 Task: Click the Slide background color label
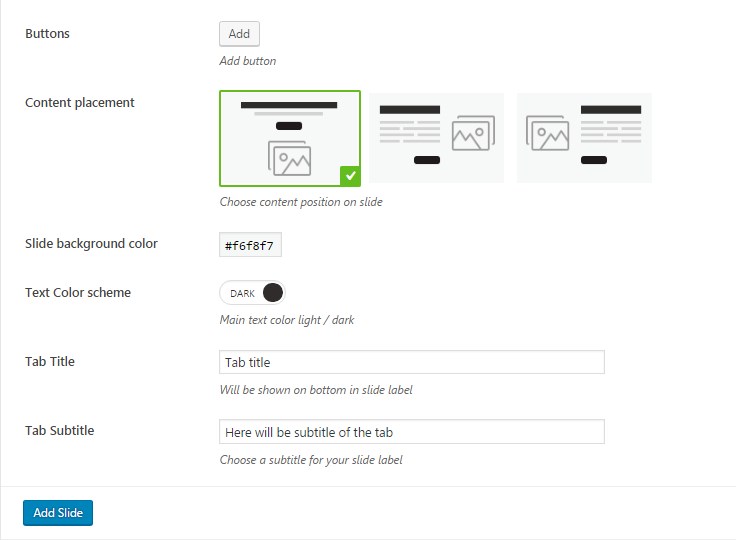point(91,243)
